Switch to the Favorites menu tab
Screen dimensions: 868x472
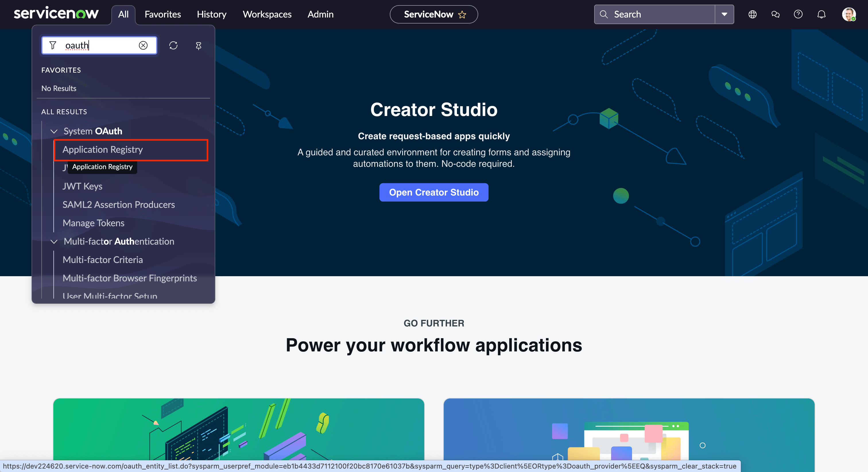[x=163, y=14]
